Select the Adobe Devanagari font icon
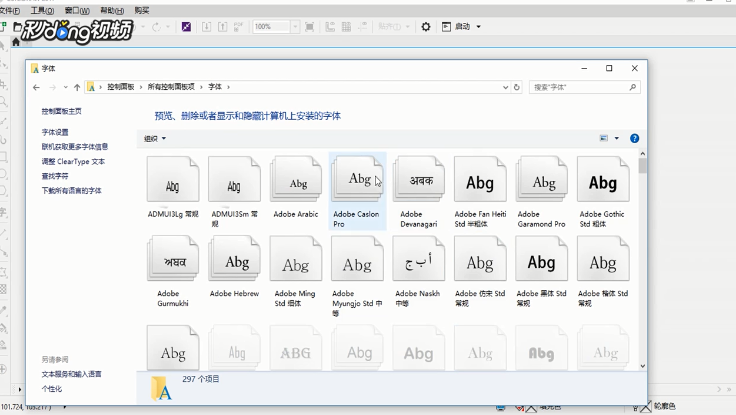Viewport: 736px width, 415px height. coord(419,180)
